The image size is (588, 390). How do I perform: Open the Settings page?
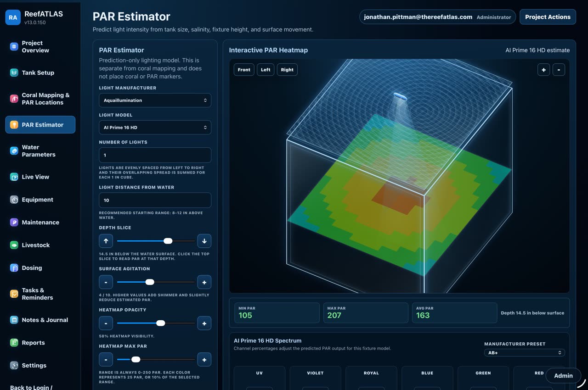40,366
